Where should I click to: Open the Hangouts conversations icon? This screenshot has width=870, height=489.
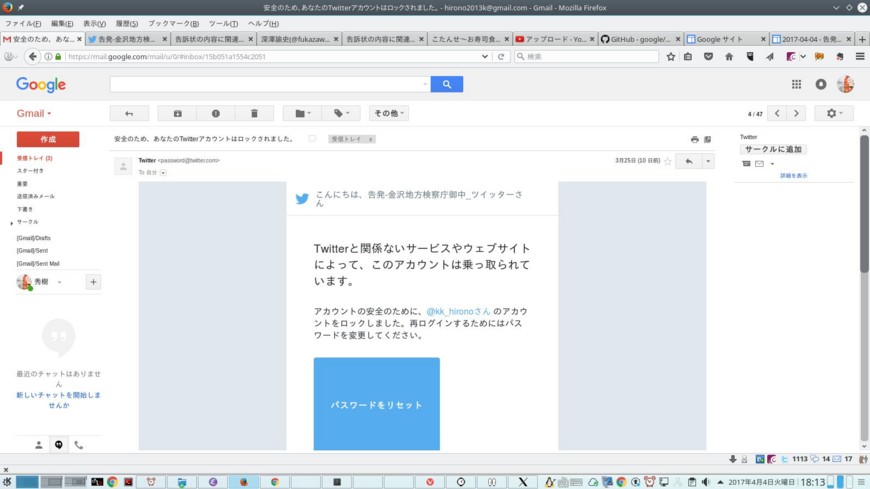coord(59,445)
